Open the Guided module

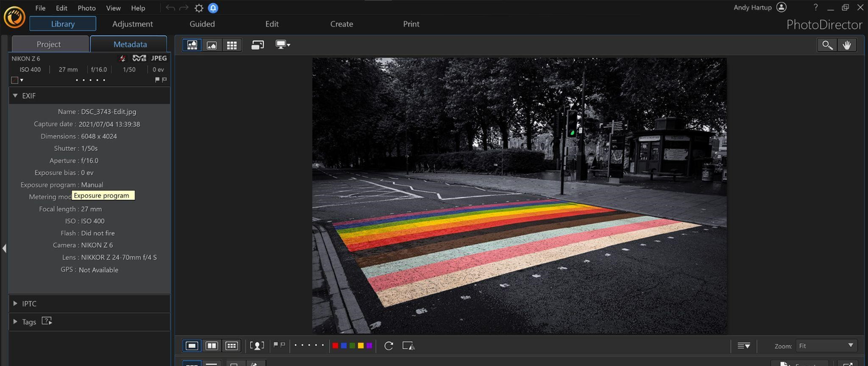(202, 24)
